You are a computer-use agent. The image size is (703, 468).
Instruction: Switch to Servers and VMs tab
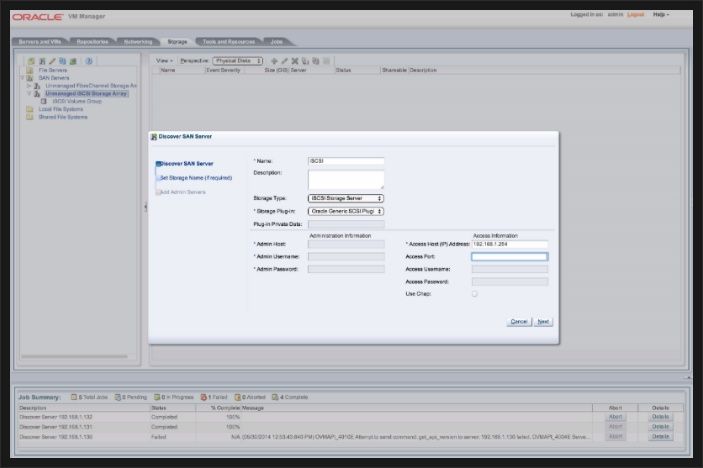coord(40,42)
